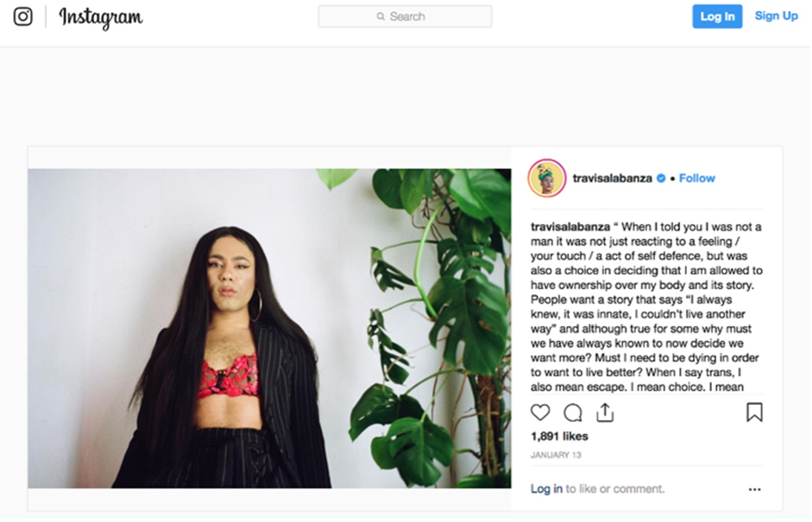
Task: Click the blue verified badge beside travisalabanza
Action: (661, 178)
